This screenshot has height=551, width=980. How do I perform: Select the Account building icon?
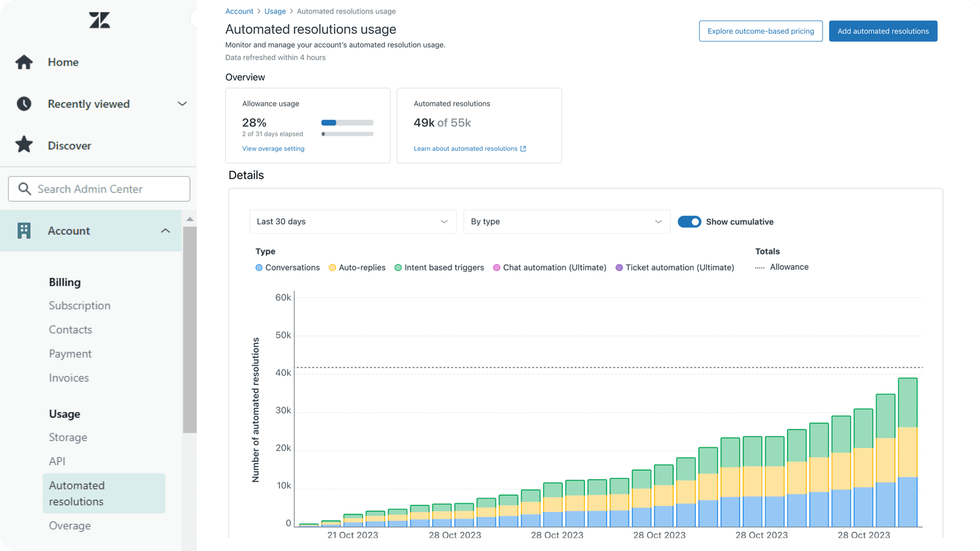click(23, 230)
